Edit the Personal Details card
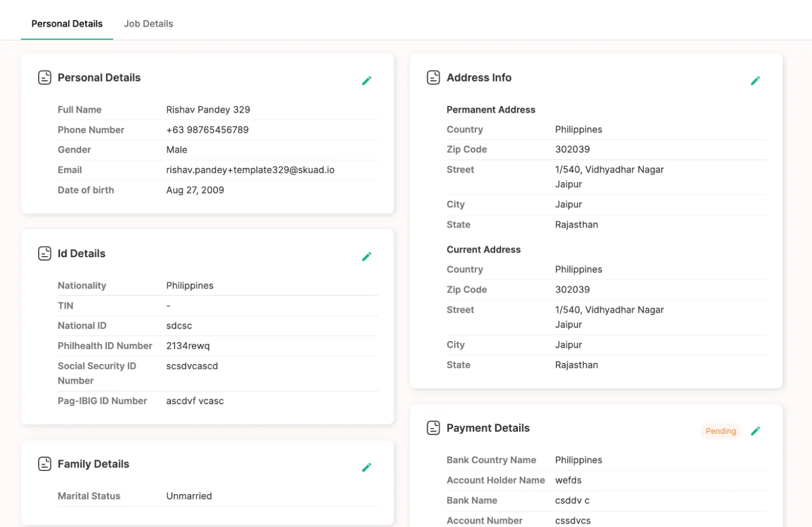Viewport: 812px width, 527px height. (366, 80)
